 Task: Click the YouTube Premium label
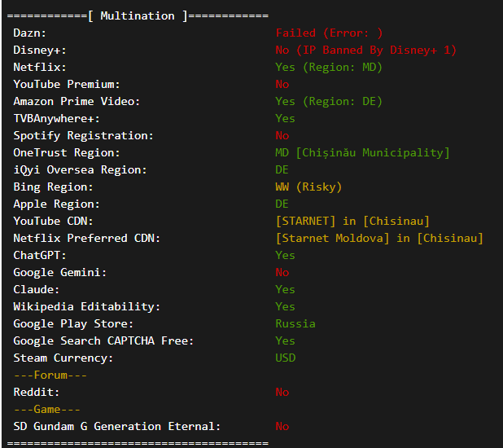point(67,84)
